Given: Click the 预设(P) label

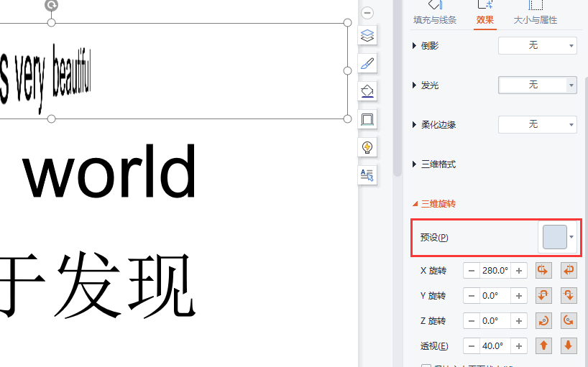Looking at the screenshot, I should [x=434, y=238].
